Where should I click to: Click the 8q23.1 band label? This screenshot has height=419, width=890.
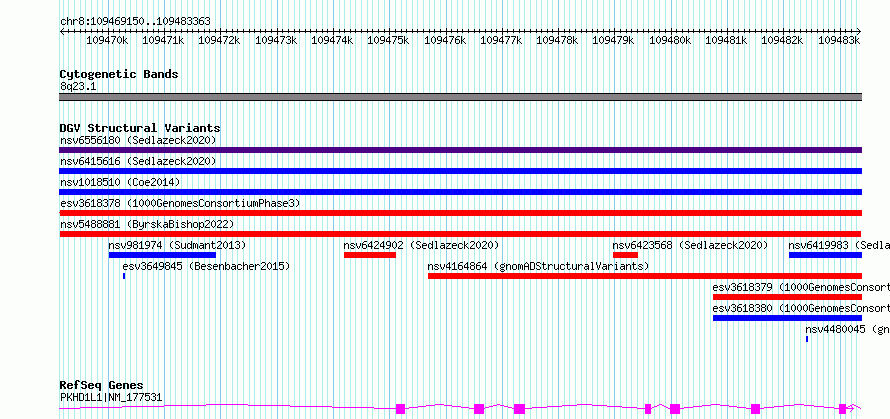point(78,86)
